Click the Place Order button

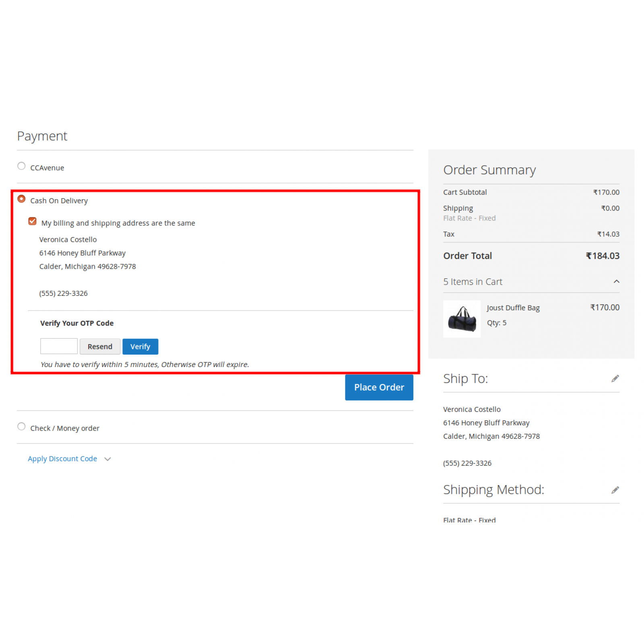379,387
